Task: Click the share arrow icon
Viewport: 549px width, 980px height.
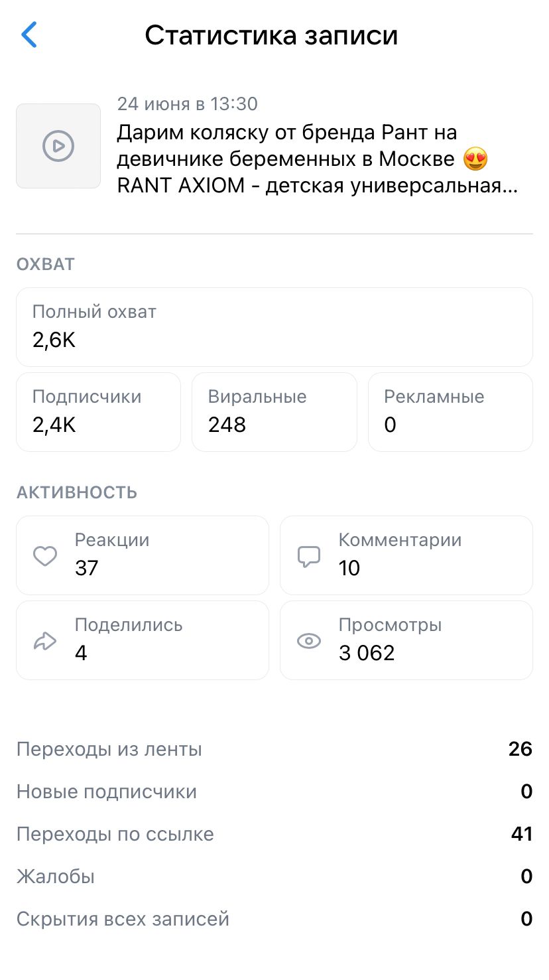Action: 45,641
